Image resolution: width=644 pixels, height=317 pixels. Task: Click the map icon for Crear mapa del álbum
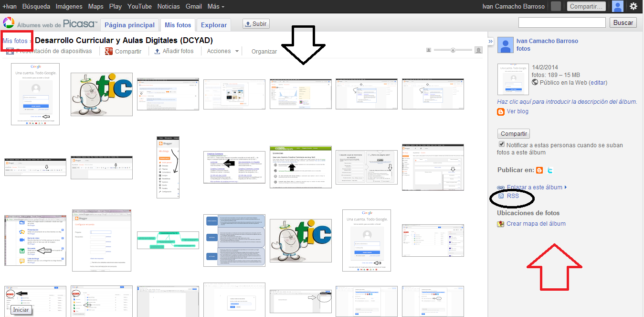click(501, 224)
